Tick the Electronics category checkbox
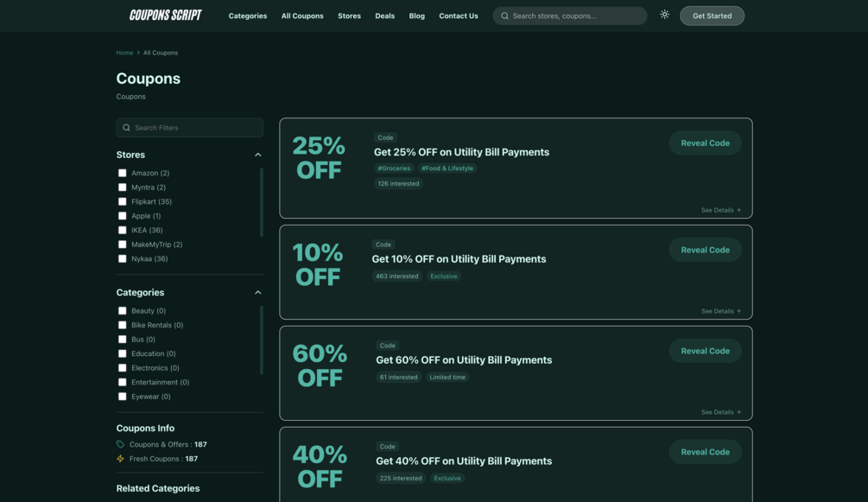This screenshot has height=502, width=868. pyautogui.click(x=123, y=368)
